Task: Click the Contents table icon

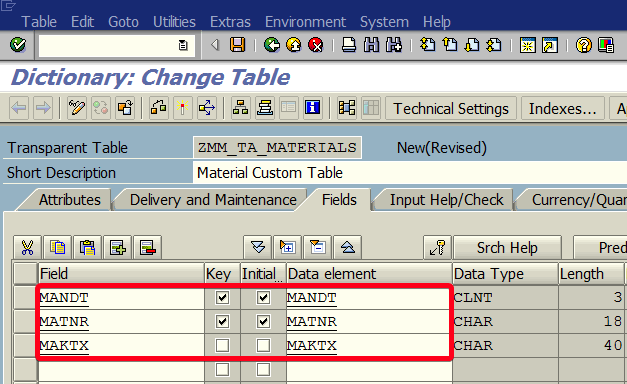Action: tap(371, 108)
